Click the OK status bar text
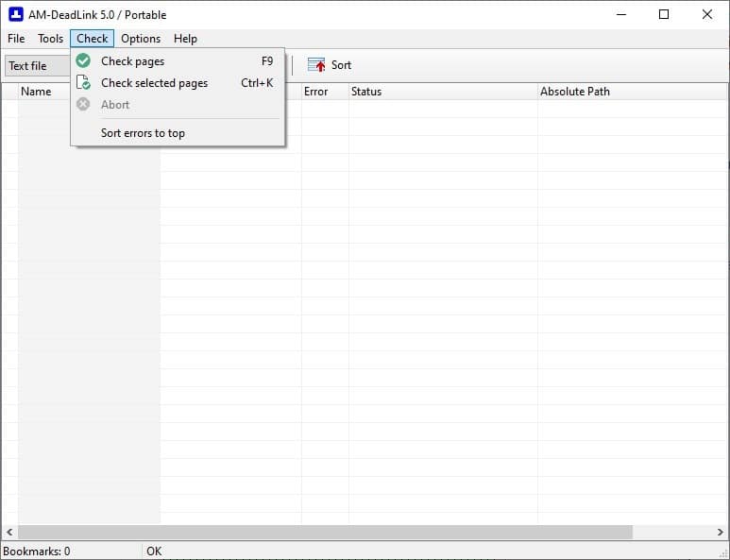Viewport: 730px width, 560px height. tap(154, 552)
